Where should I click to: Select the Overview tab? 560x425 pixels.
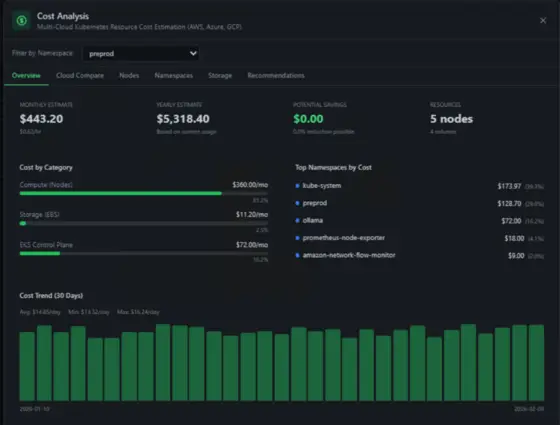click(26, 75)
